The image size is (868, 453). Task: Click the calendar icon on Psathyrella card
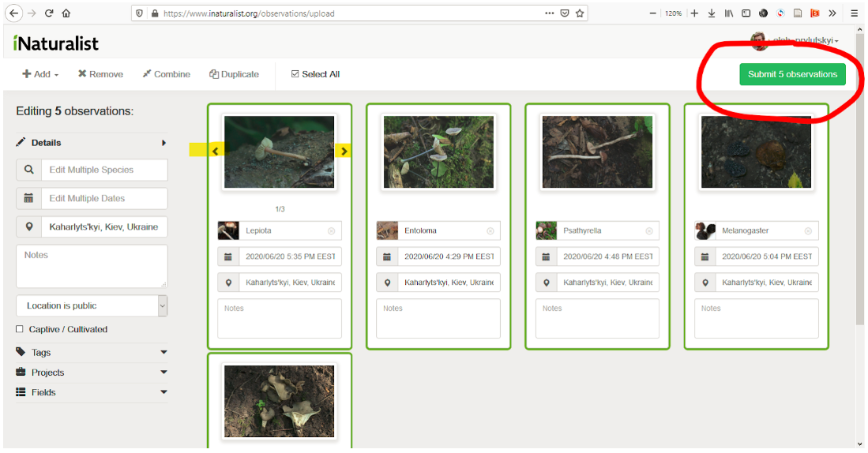pyautogui.click(x=546, y=256)
